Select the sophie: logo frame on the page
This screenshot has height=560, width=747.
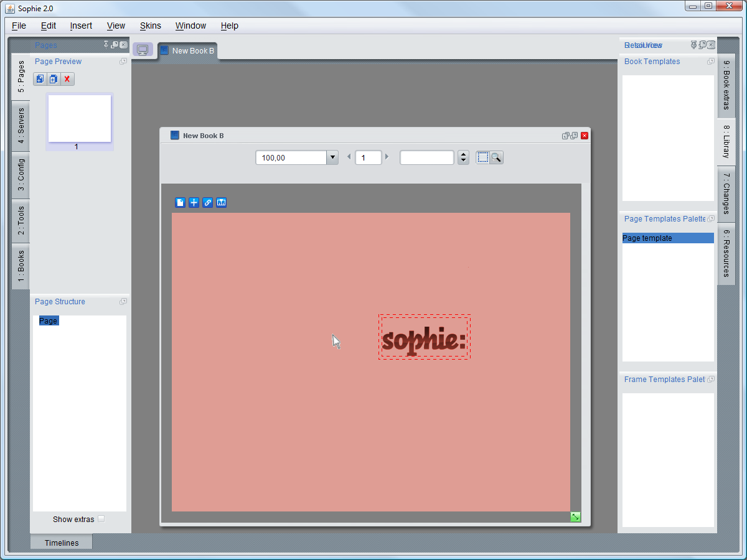424,337
